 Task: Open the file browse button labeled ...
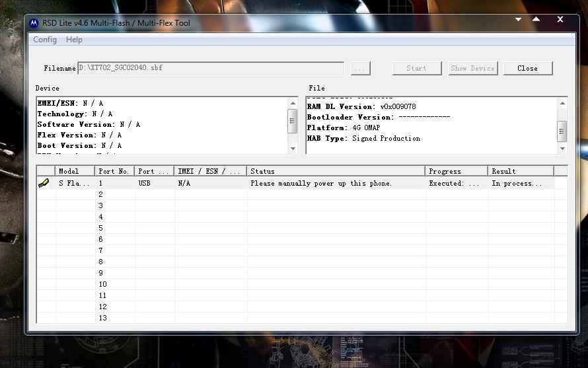(360, 69)
